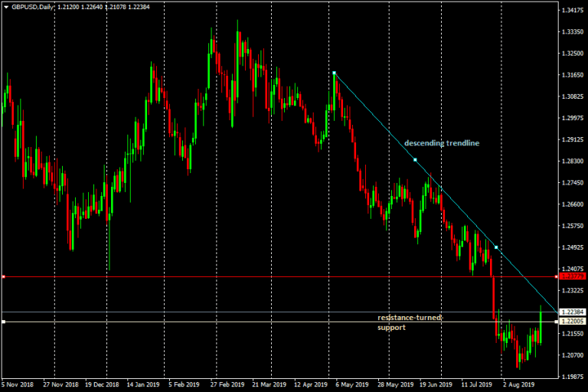The width and height of the screenshot is (588, 392).
Task: Click the 1.34175 label on the price scale
Action: click(573, 11)
